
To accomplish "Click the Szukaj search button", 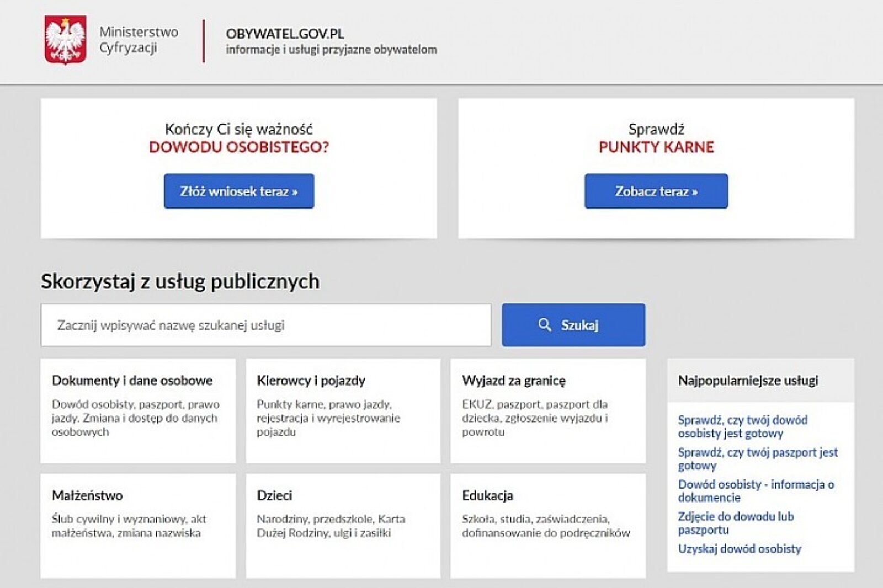I will [x=573, y=325].
